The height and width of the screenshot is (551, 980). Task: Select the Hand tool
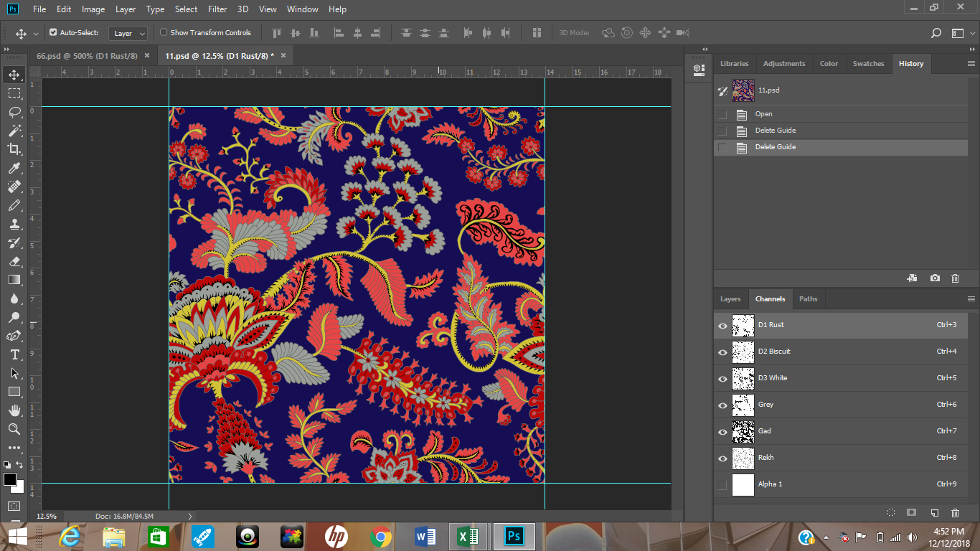[14, 410]
